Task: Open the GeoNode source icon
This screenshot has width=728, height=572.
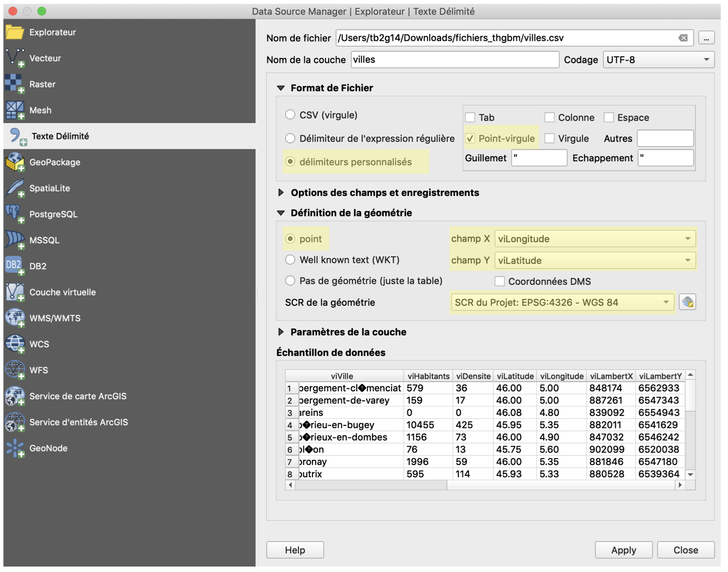Action: coord(15,448)
